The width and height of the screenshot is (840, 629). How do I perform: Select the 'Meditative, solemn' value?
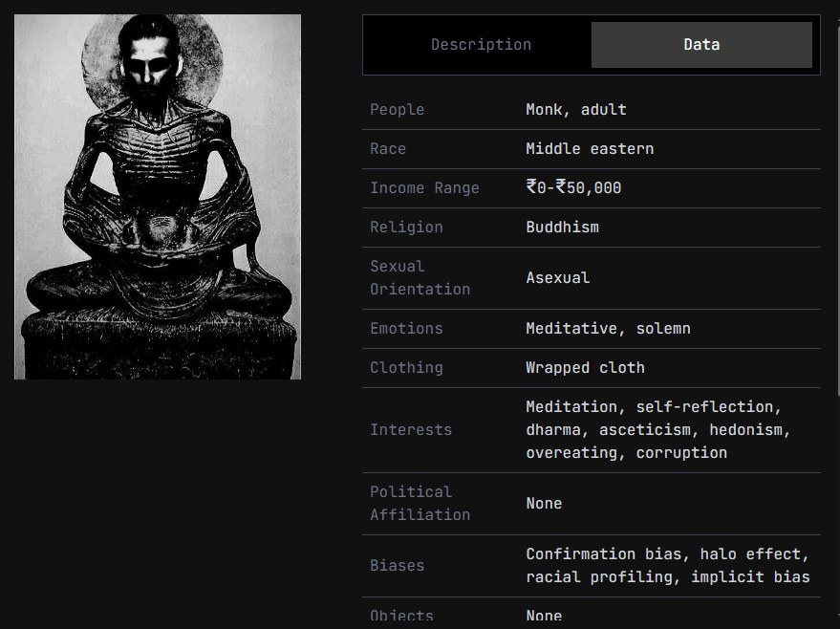point(608,329)
